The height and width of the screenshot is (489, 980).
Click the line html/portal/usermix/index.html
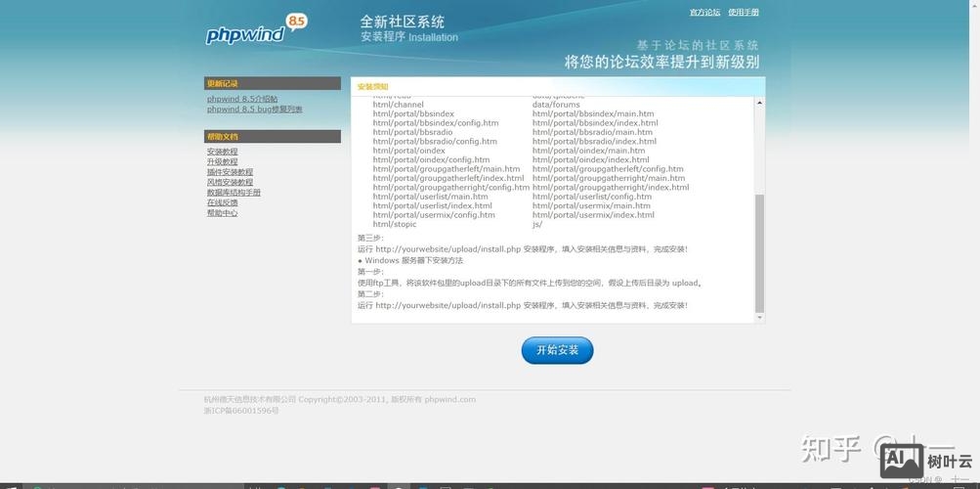point(593,214)
